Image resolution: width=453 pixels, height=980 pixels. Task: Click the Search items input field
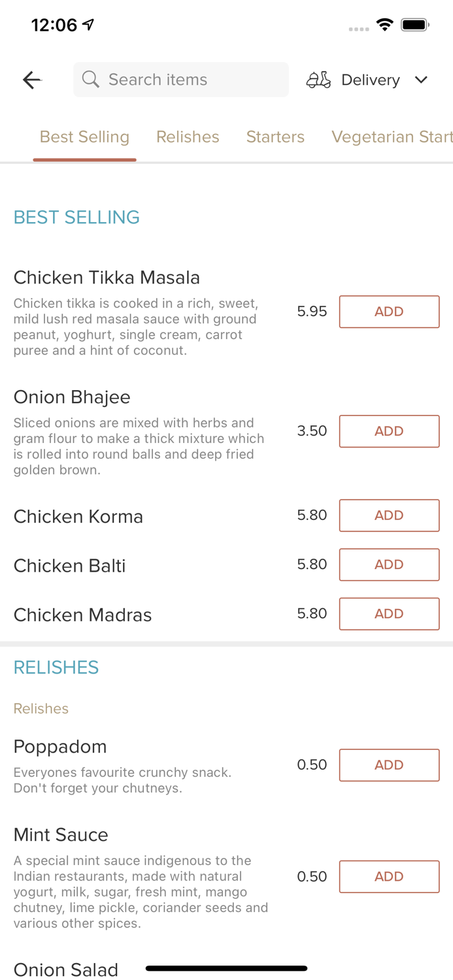(x=181, y=79)
